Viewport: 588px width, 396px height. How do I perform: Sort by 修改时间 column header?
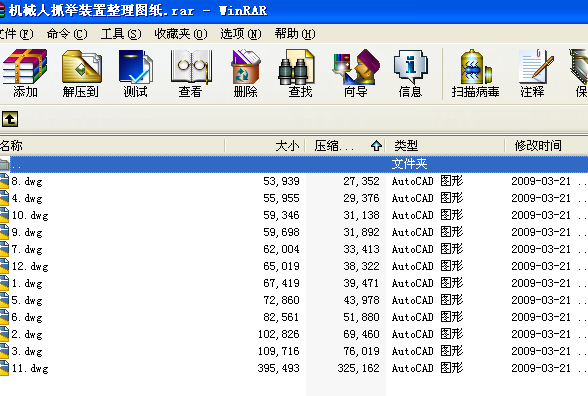pyautogui.click(x=547, y=146)
